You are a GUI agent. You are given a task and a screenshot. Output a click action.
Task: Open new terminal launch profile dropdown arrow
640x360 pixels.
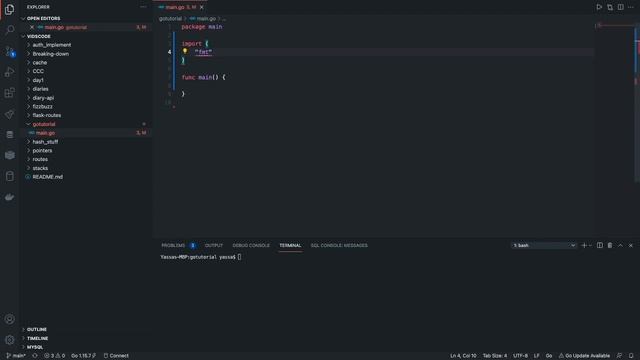coord(590,245)
